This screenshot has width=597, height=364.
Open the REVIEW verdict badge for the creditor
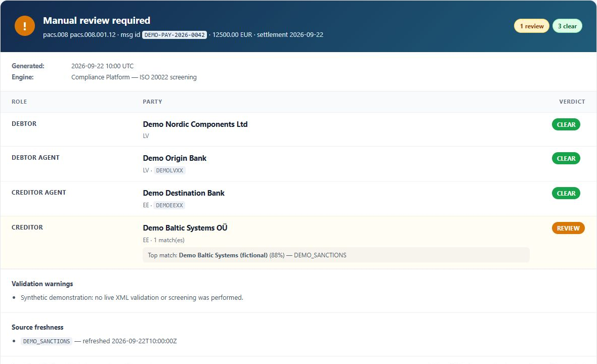(568, 228)
